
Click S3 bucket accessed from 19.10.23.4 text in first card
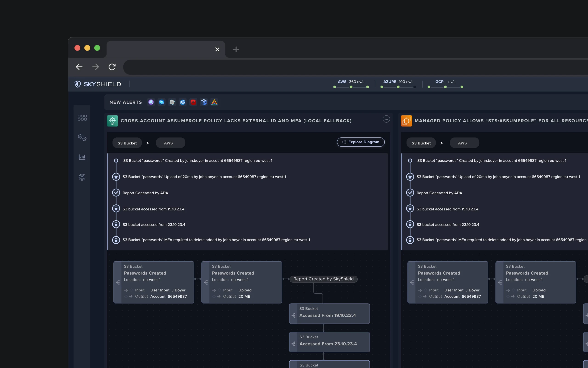pos(153,209)
